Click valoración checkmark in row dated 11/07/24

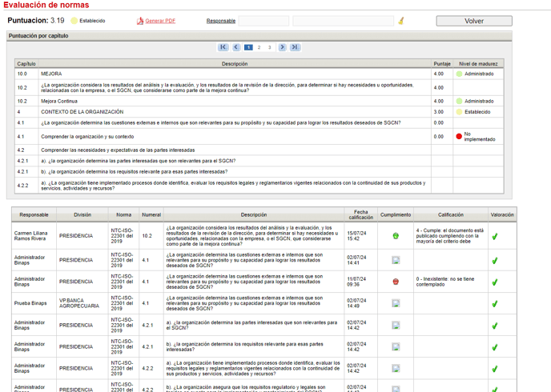tap(495, 282)
